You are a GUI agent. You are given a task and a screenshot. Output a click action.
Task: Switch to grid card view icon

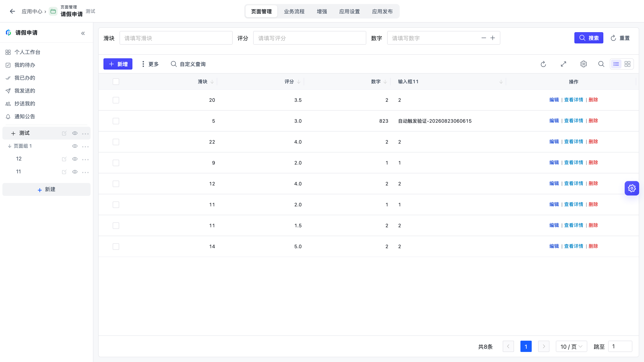[x=627, y=64]
